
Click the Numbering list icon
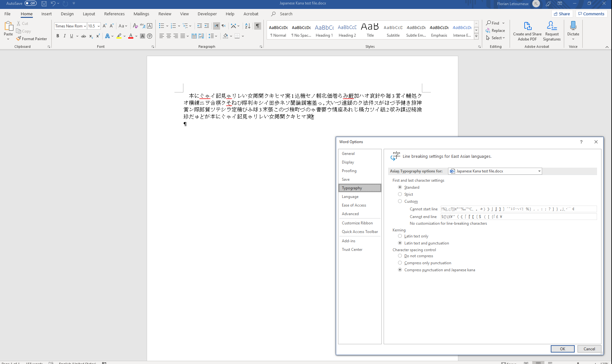(173, 26)
